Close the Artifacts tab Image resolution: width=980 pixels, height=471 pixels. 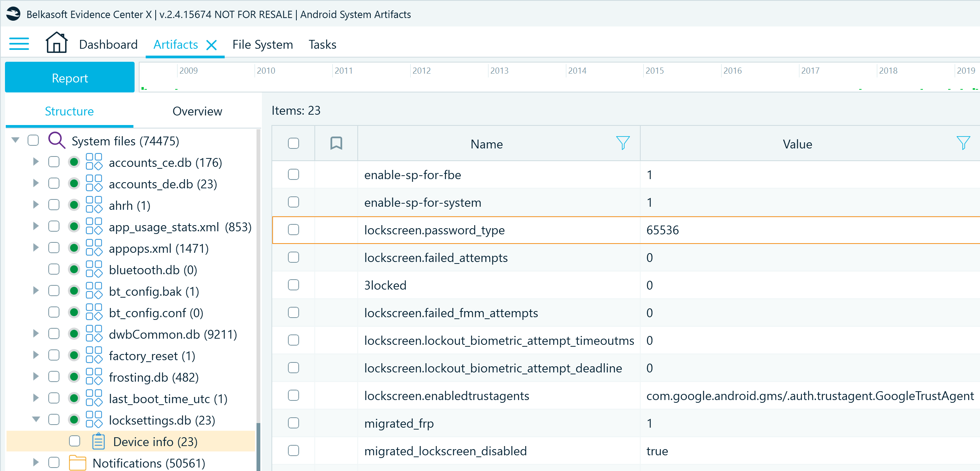[211, 45]
